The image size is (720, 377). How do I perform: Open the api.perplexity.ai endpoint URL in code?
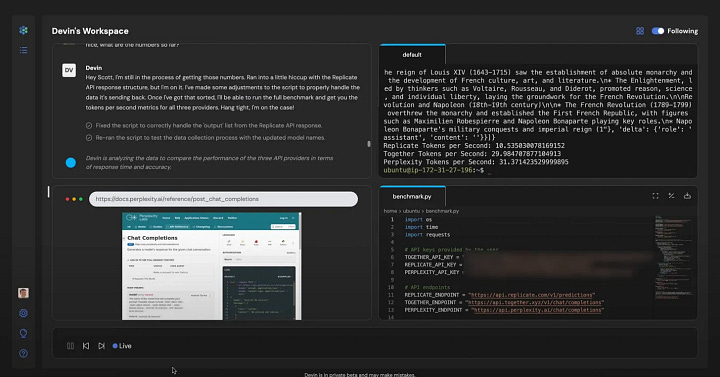click(538, 310)
